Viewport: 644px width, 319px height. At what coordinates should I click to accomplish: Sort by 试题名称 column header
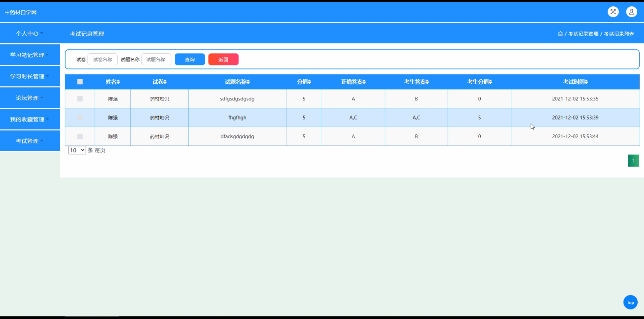tap(237, 82)
